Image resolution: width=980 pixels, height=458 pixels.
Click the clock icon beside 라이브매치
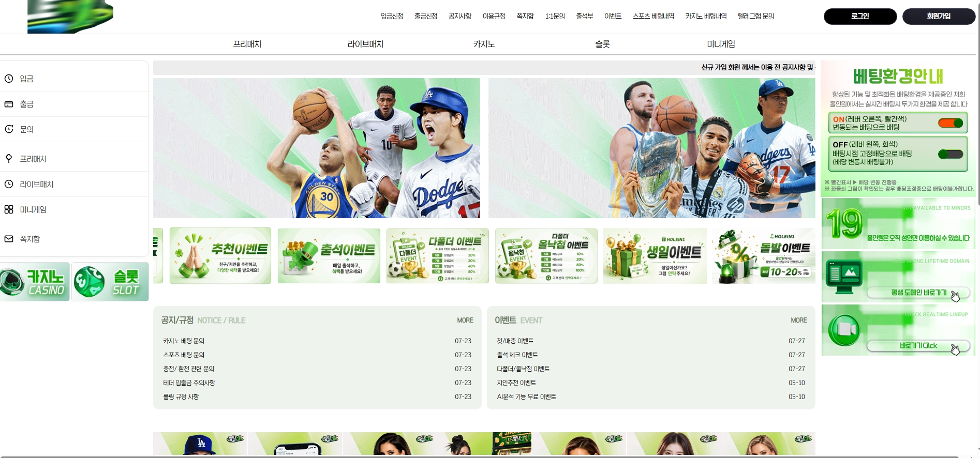9,184
